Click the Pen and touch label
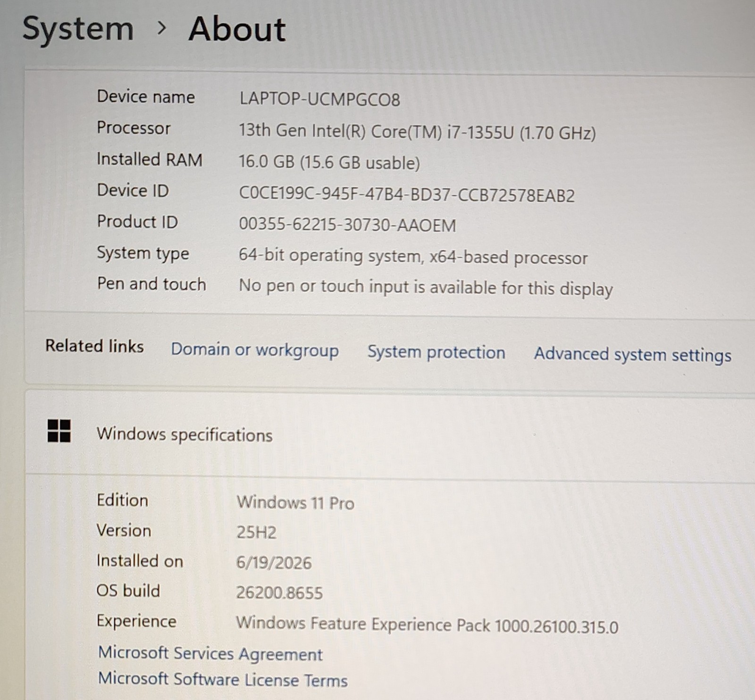 [151, 284]
